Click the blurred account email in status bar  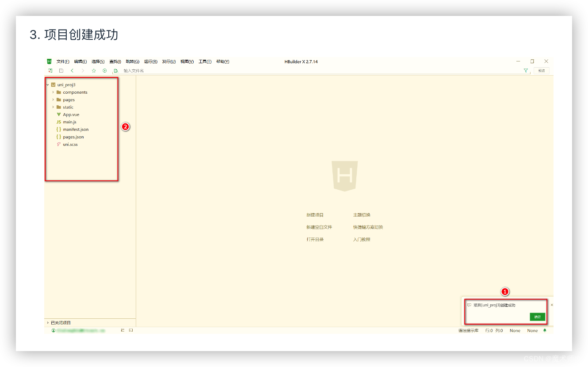(81, 330)
